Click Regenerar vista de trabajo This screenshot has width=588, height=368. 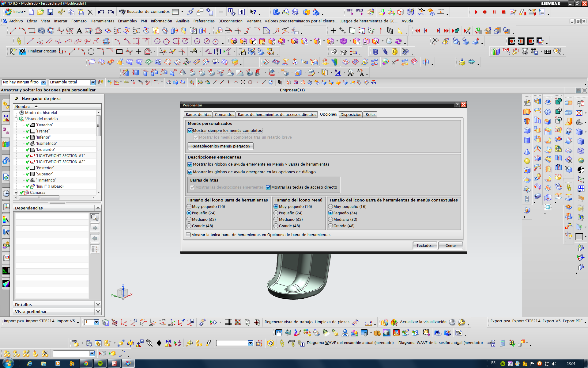288,322
